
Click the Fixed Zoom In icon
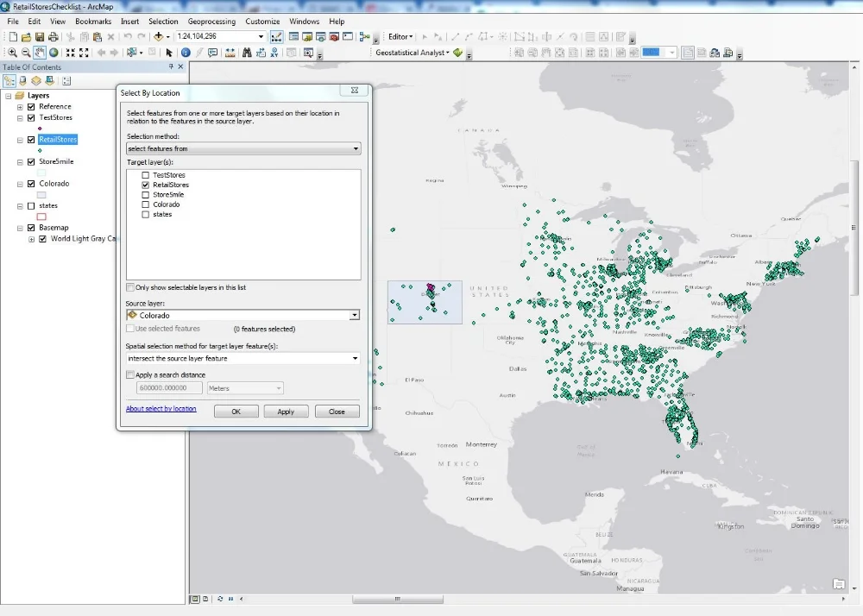71,53
